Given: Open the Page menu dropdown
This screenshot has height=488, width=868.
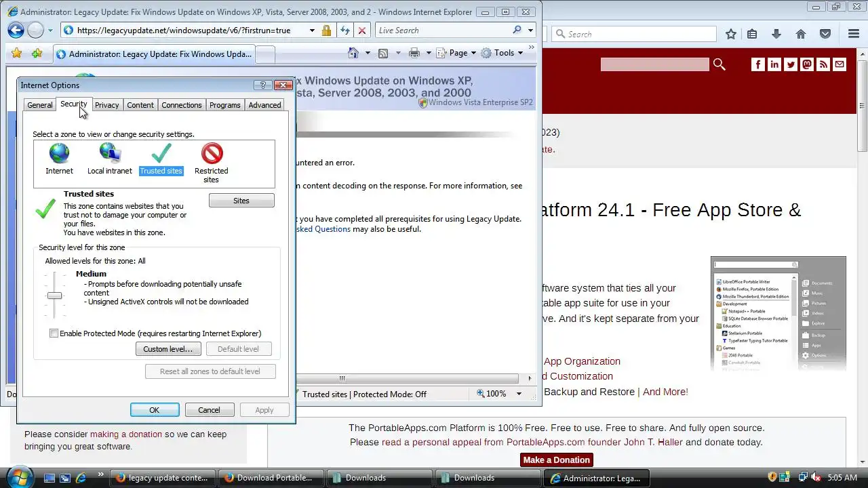Looking at the screenshot, I should pos(456,53).
